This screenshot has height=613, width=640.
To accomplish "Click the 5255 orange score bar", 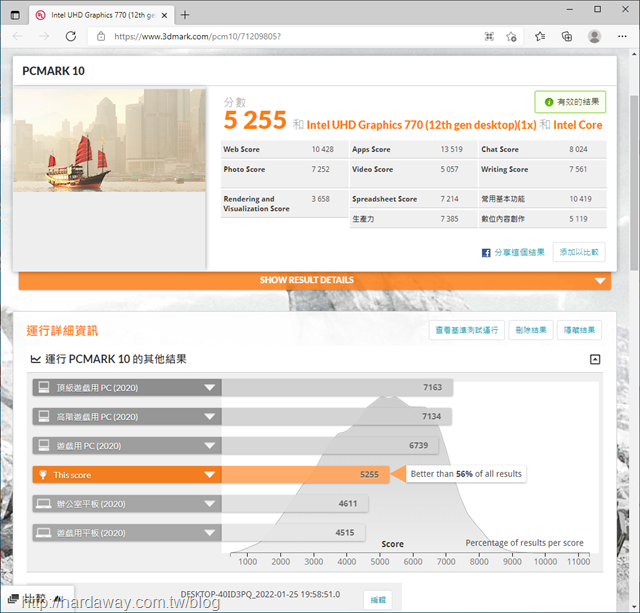I will (305, 475).
